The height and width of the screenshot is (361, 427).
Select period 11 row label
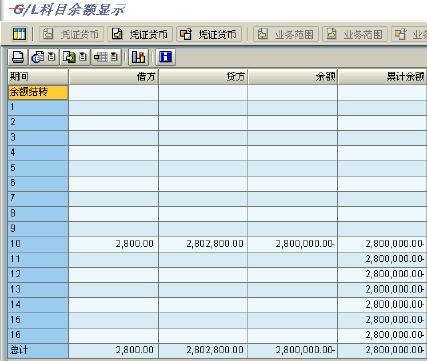point(38,259)
